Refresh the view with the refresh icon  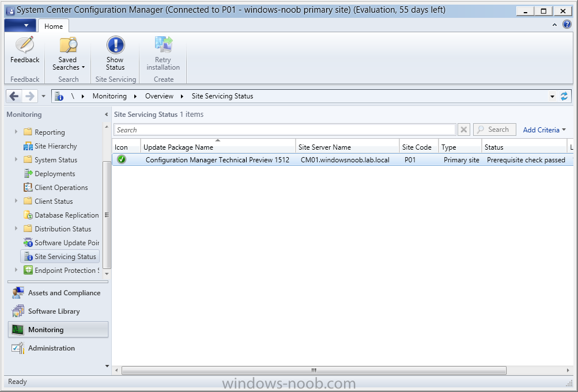(x=564, y=97)
